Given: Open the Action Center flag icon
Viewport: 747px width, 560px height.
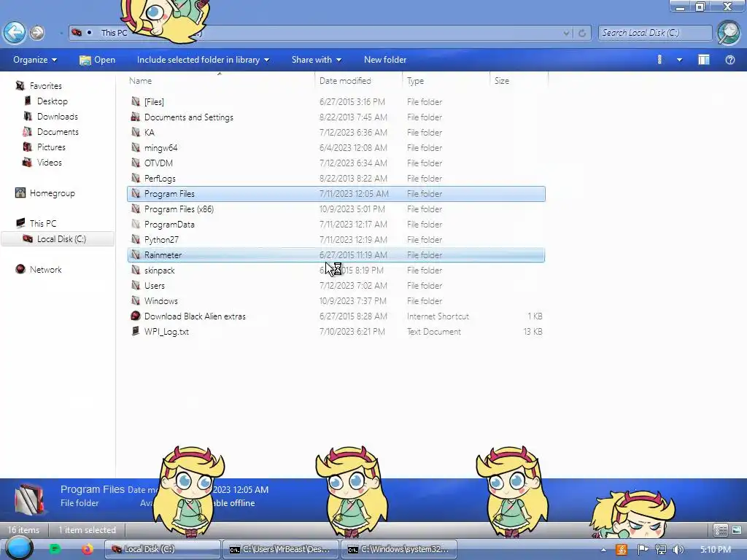Looking at the screenshot, I should pos(642,550).
